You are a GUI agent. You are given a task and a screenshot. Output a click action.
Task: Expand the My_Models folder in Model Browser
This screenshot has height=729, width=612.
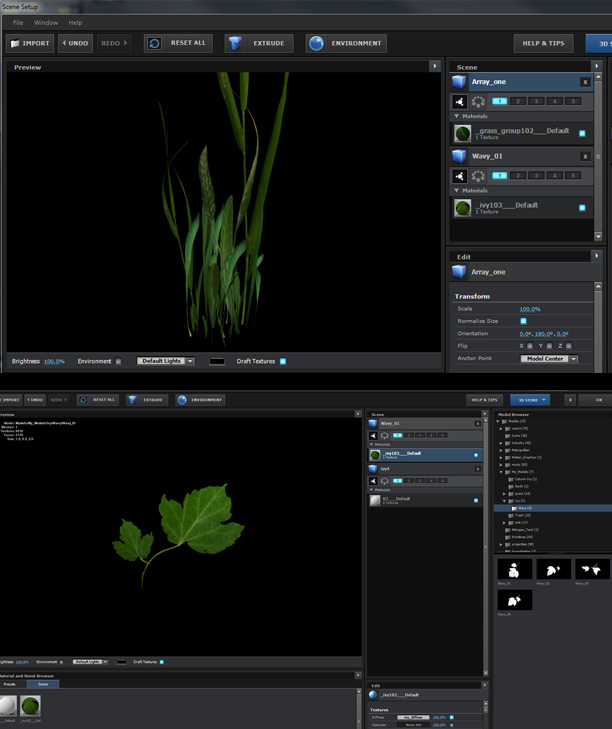click(x=501, y=471)
